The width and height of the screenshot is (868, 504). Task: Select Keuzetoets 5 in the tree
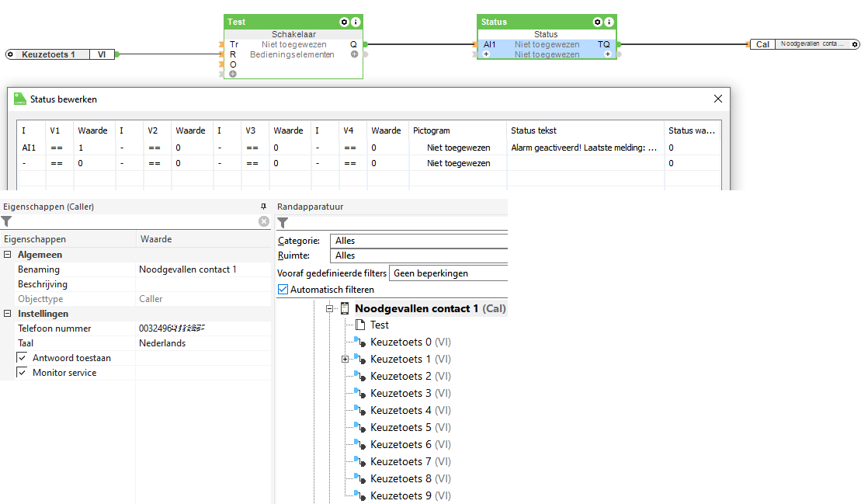[401, 428]
